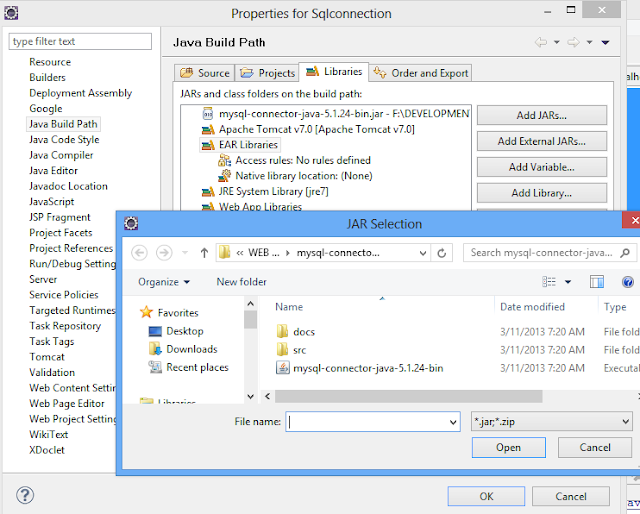Select Java Build Path in properties tree
Viewport: 640px width, 514px height.
[x=63, y=124]
